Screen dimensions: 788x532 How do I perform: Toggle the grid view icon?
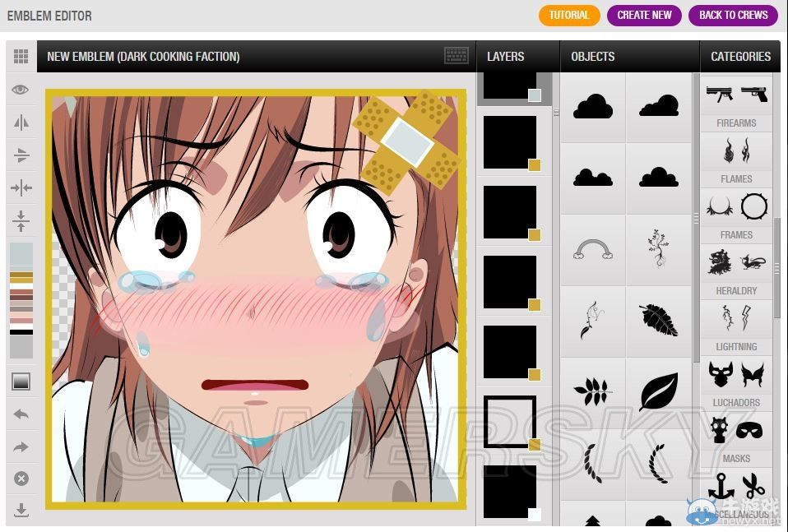[x=21, y=57]
